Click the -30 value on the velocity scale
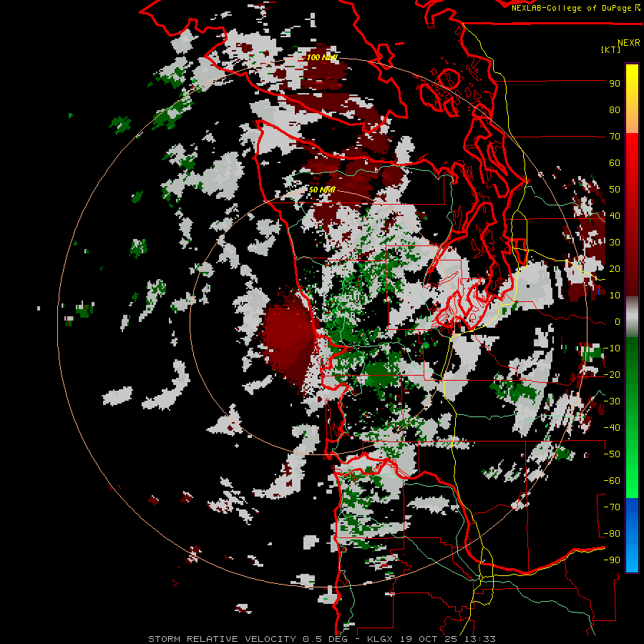The height and width of the screenshot is (644, 644). (612, 401)
